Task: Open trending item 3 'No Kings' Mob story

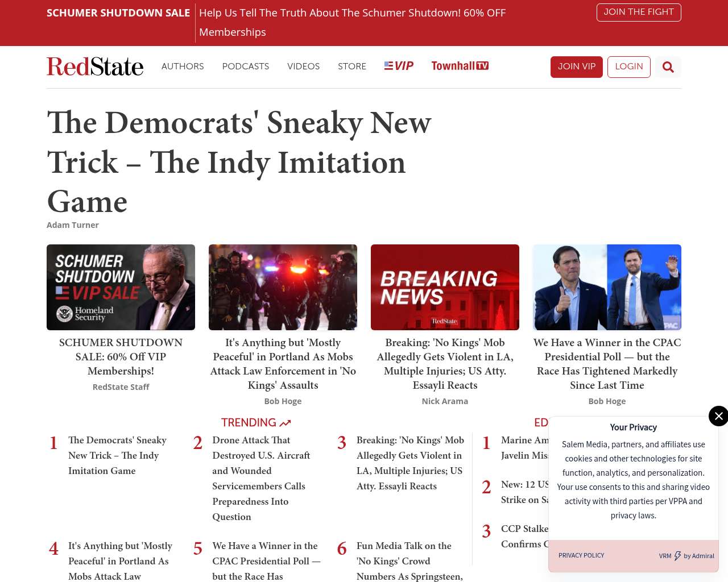Action: (x=410, y=463)
